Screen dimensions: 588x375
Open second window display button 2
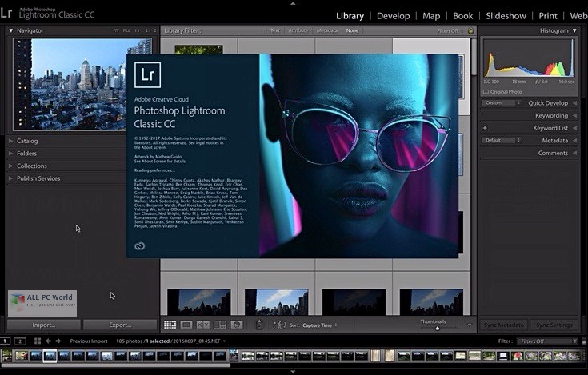pyautogui.click(x=20, y=341)
